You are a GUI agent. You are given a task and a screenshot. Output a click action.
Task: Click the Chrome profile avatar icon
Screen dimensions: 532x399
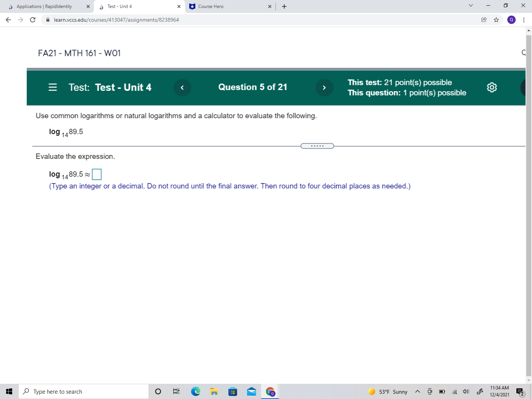512,20
